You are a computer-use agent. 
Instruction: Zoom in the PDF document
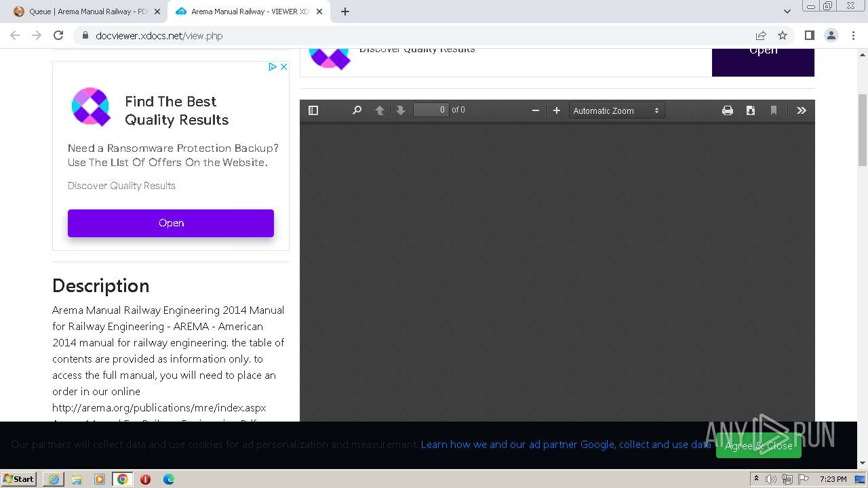[x=557, y=110]
